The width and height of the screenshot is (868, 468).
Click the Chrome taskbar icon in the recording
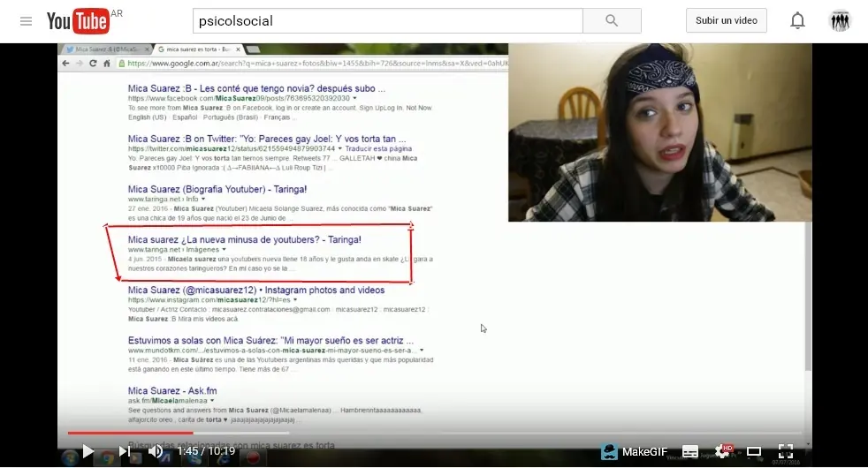tap(107, 458)
